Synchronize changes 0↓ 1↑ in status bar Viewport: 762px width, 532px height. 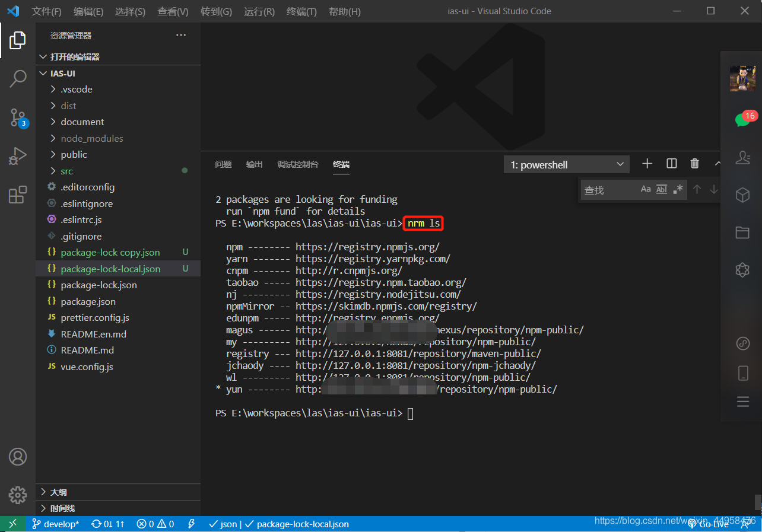(x=107, y=524)
